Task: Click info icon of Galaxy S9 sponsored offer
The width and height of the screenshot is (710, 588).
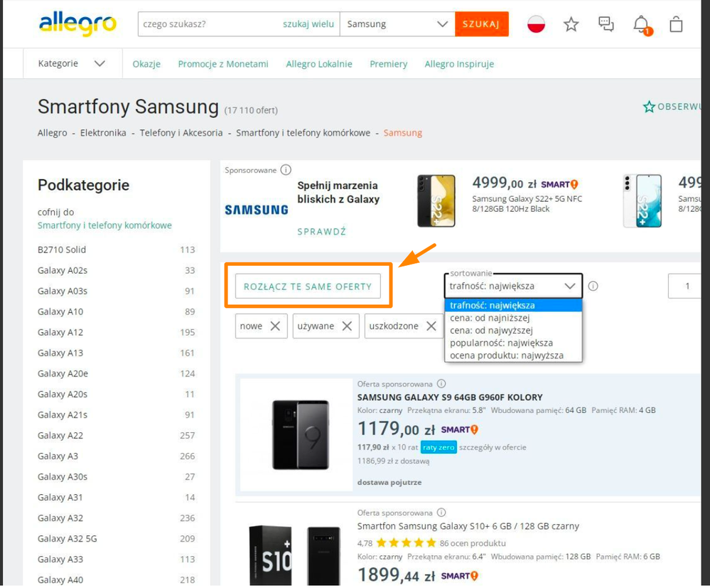Action: pyautogui.click(x=441, y=384)
